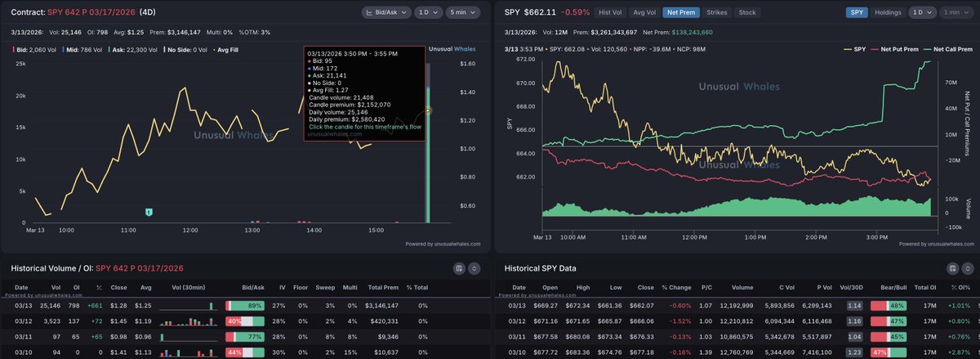980x359 pixels.
Task: Sort Historical SPY Data by P/C column
Action: 706,288
